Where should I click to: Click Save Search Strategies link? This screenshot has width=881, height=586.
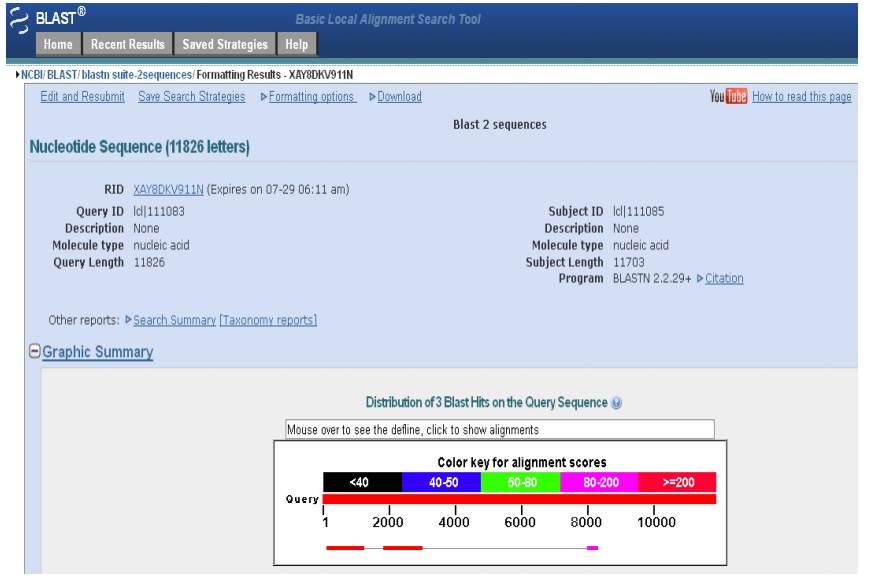point(191,97)
